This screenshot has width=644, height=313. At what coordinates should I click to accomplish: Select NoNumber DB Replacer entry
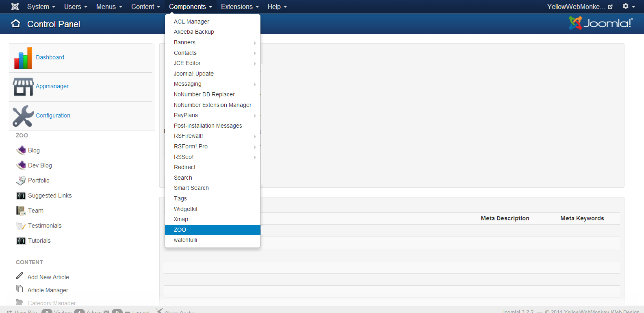212,94
